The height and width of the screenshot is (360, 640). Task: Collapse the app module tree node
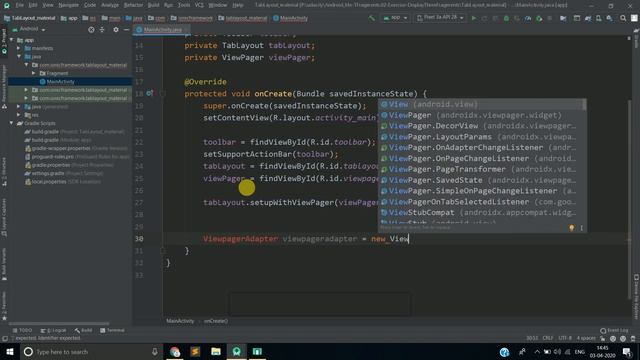coord(11,40)
